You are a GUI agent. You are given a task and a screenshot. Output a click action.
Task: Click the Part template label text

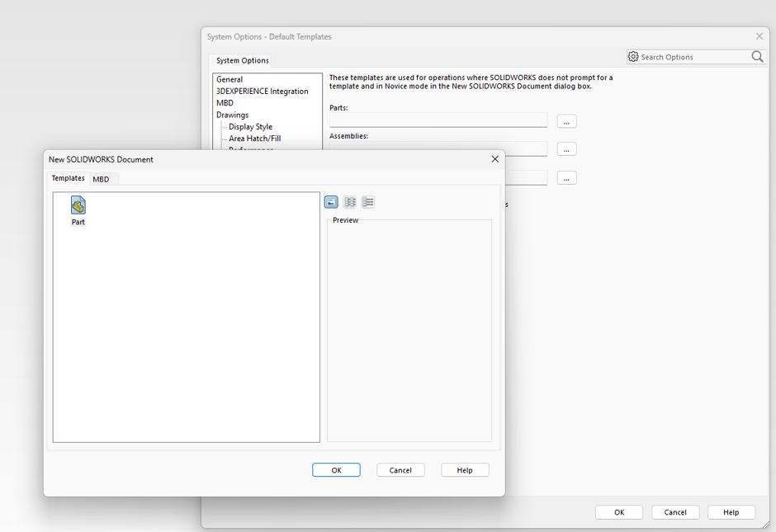point(78,222)
